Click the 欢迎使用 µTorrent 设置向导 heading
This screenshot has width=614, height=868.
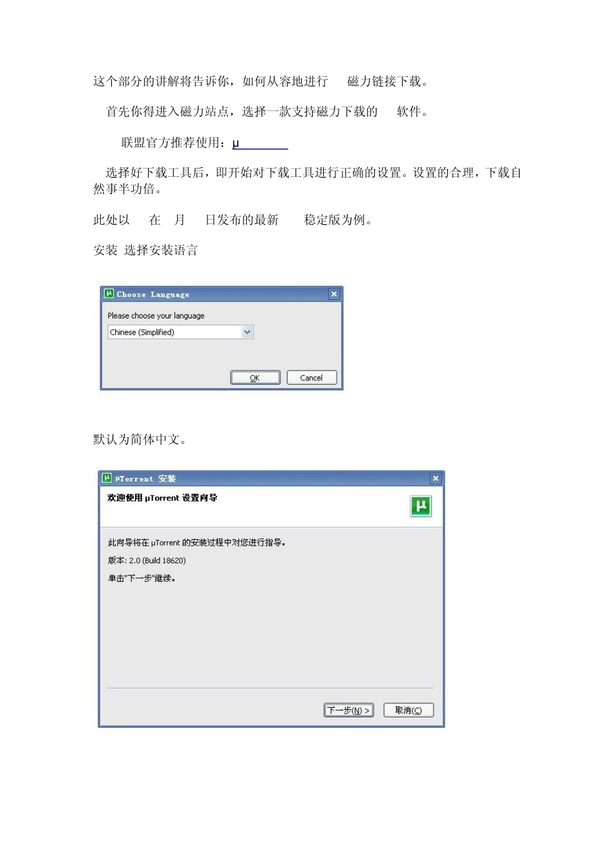point(162,498)
